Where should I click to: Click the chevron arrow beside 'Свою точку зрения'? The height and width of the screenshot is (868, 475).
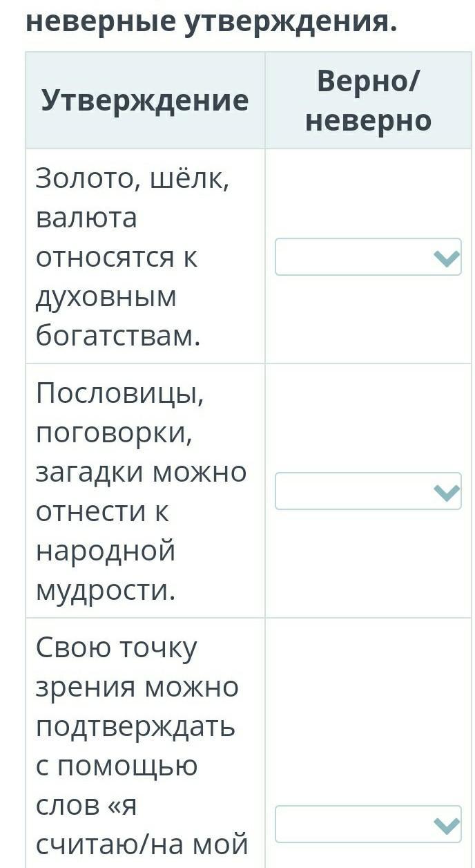tap(446, 826)
